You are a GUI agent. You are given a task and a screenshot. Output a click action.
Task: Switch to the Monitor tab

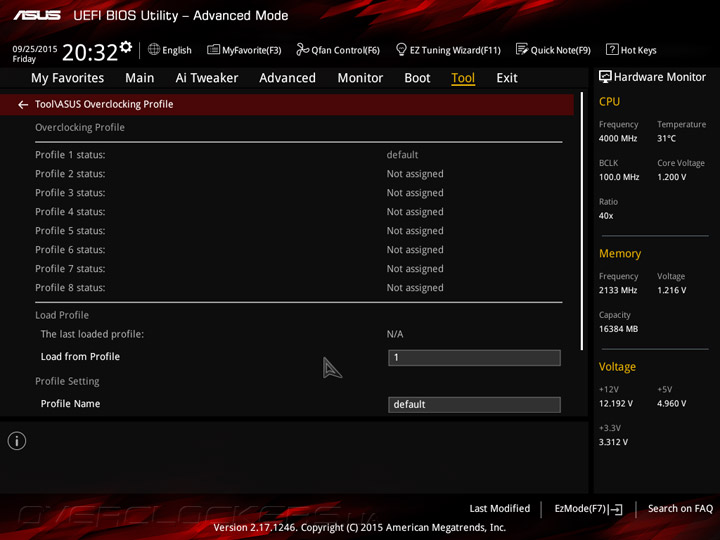tap(360, 78)
